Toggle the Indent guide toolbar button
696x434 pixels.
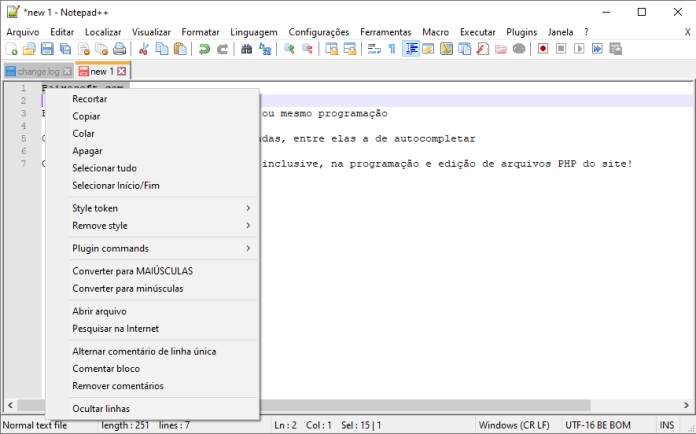(411, 48)
